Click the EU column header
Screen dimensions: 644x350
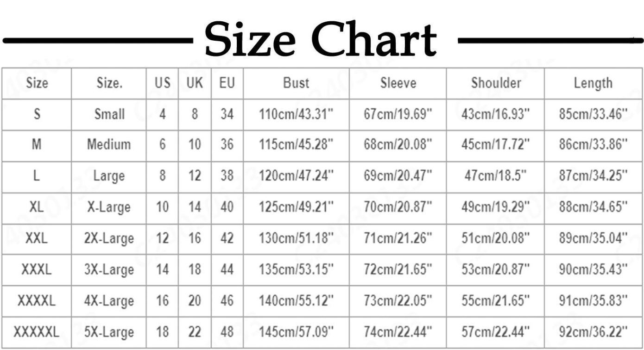227,83
